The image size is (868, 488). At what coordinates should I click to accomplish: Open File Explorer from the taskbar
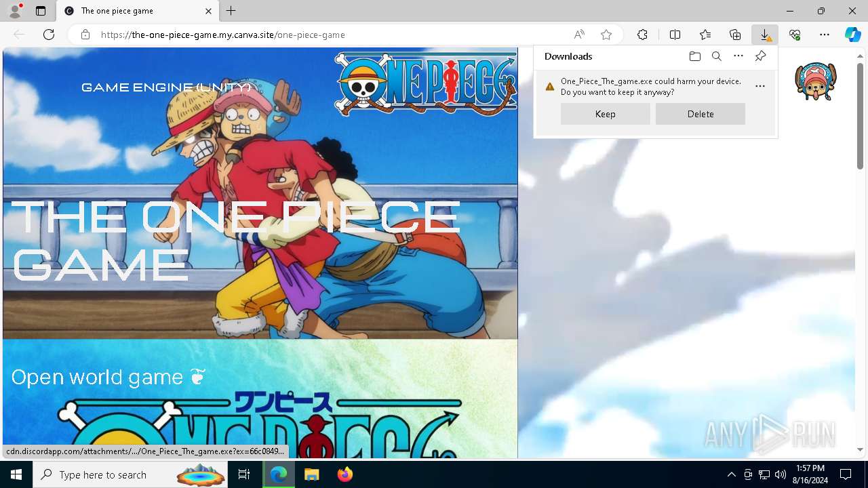tap(311, 474)
